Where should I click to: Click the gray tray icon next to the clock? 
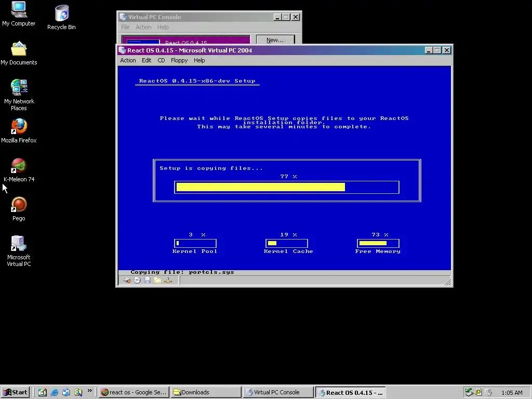point(488,392)
